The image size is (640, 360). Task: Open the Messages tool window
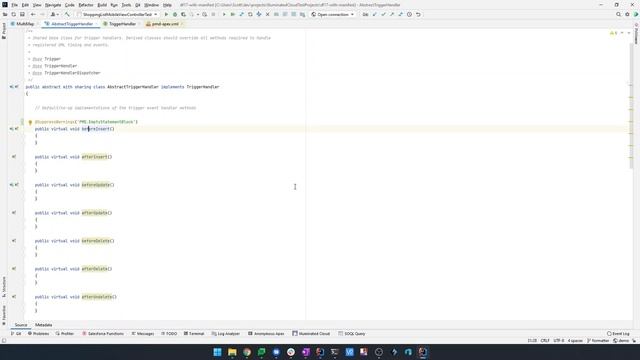(x=142, y=333)
